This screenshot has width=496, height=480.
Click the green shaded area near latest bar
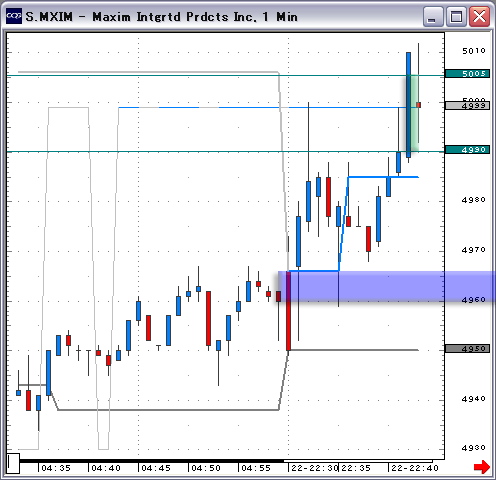tap(414, 113)
